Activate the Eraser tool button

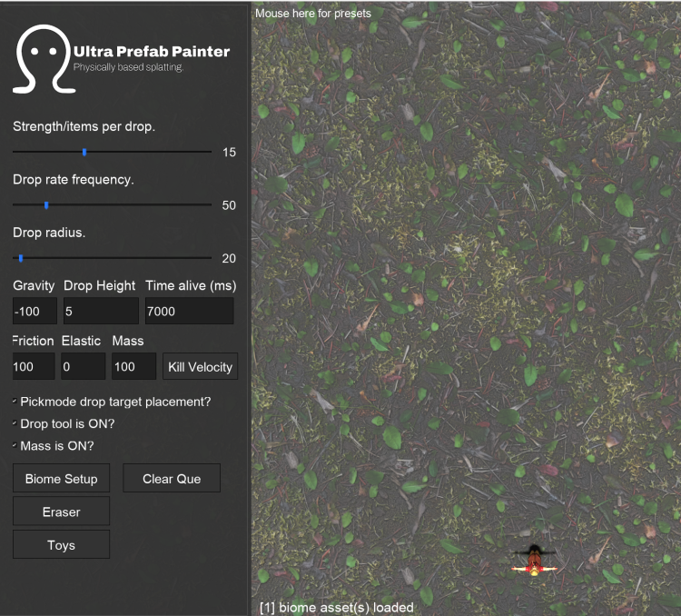pos(61,512)
